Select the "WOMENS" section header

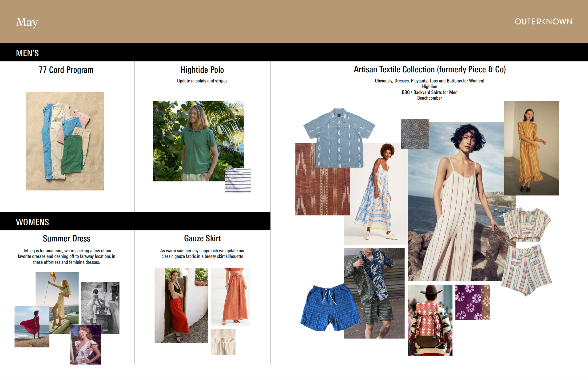click(x=32, y=222)
